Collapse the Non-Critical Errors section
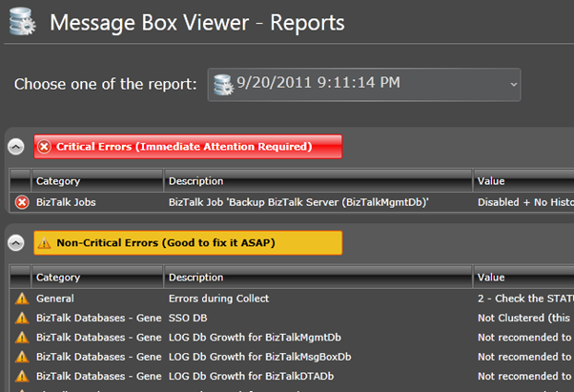 pos(16,243)
